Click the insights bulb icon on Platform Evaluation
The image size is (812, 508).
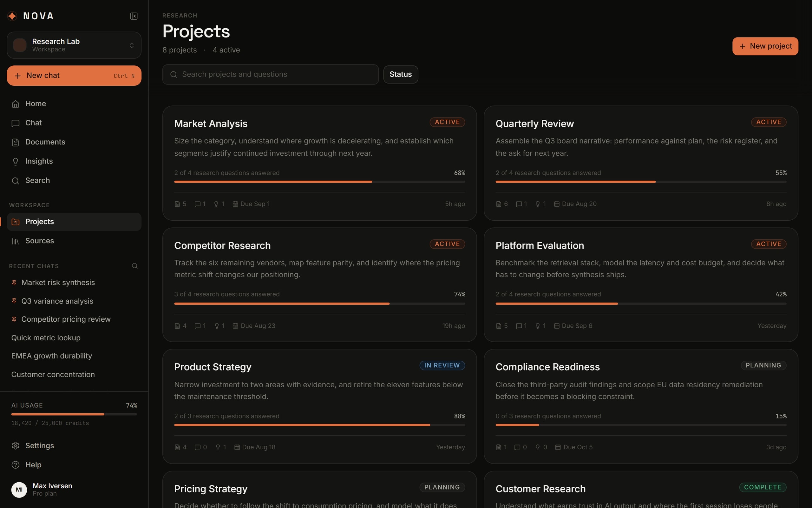(x=538, y=326)
